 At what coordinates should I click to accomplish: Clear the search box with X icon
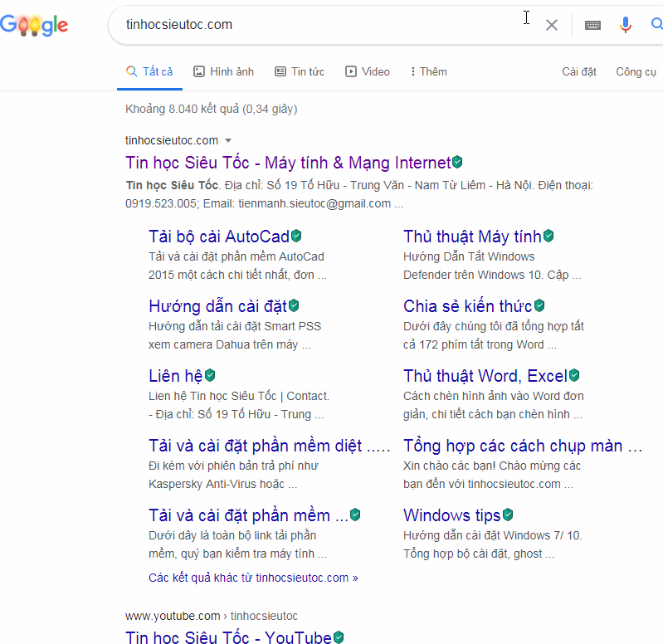tap(551, 25)
